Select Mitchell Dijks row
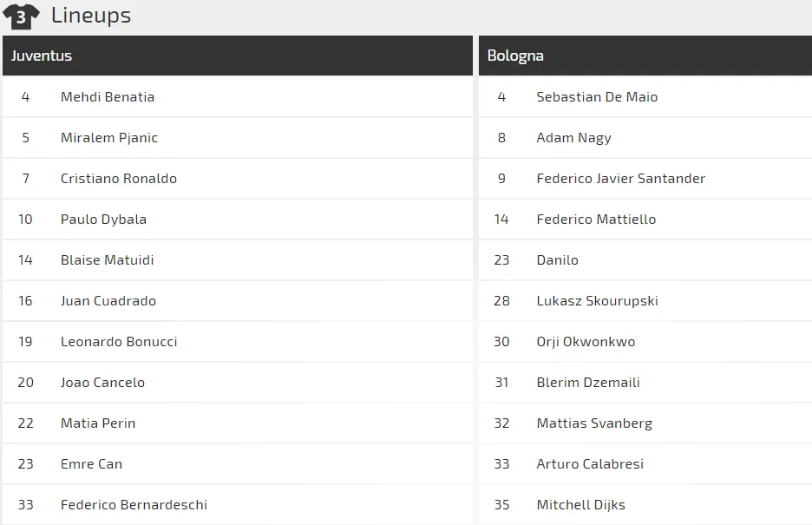This screenshot has height=525, width=812. [x=645, y=505]
